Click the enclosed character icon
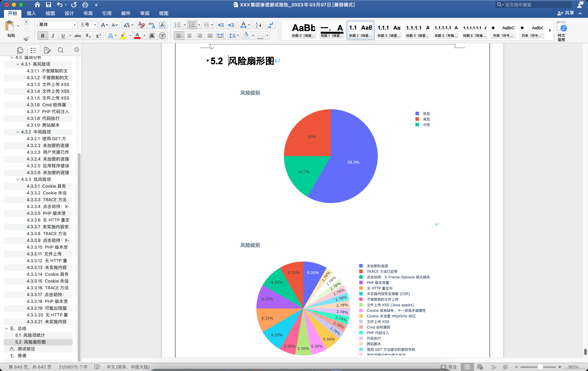This screenshot has height=371, width=588. pyautogui.click(x=162, y=36)
